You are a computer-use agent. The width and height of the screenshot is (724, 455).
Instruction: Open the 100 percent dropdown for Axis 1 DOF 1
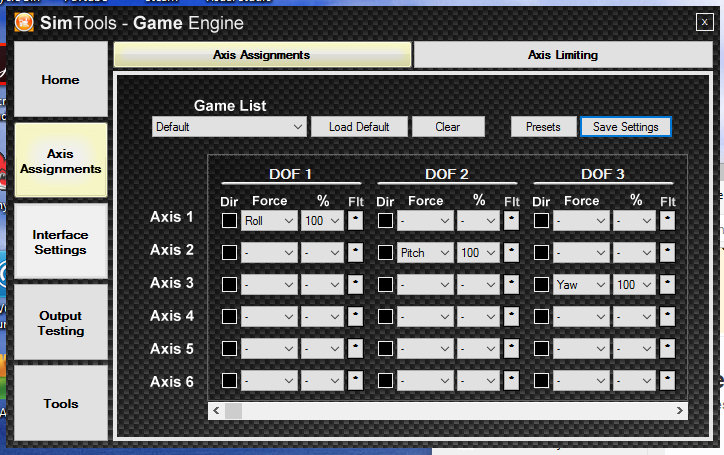(x=322, y=221)
